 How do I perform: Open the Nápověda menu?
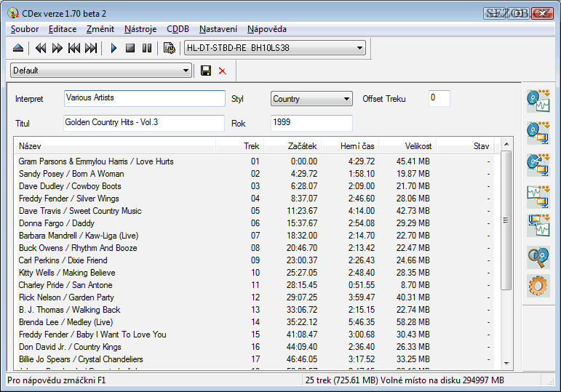pos(267,29)
